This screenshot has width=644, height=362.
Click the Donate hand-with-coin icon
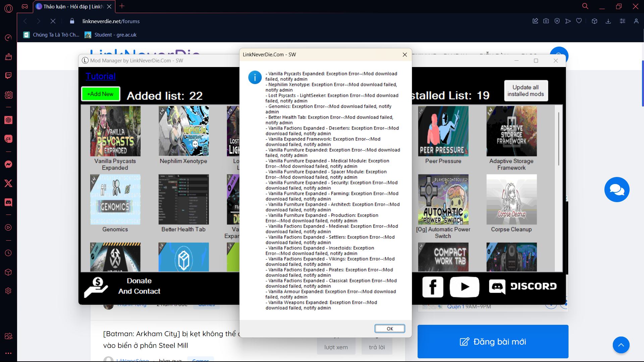pyautogui.click(x=96, y=287)
